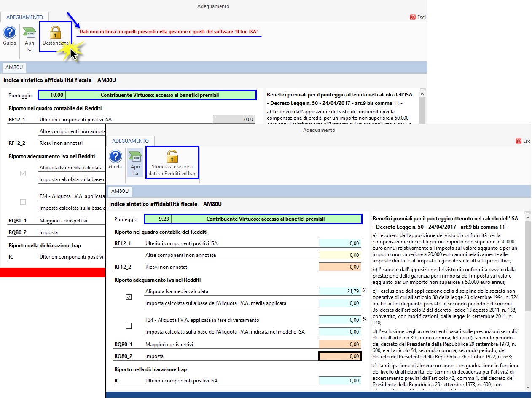This screenshot has height=398, width=532.
Task: Click the 'RF12_2' row code in back window
Action: (17, 143)
